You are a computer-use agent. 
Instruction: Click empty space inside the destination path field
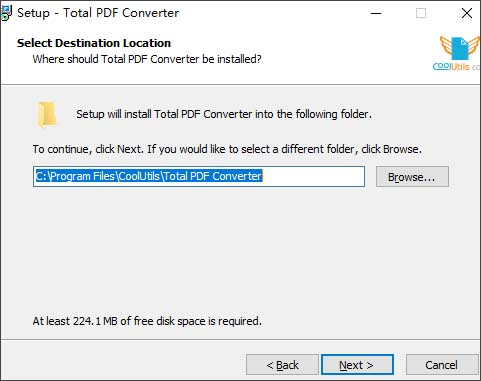click(313, 176)
